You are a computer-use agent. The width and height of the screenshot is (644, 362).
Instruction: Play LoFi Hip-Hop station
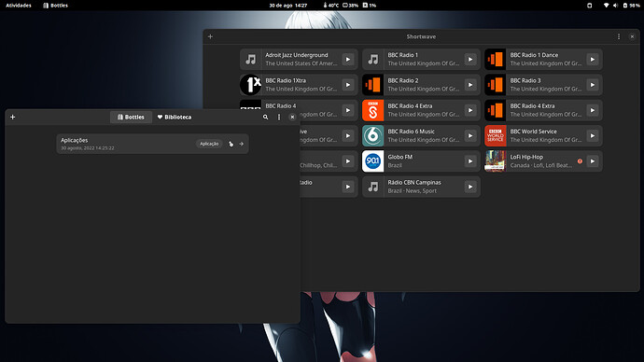(593, 161)
